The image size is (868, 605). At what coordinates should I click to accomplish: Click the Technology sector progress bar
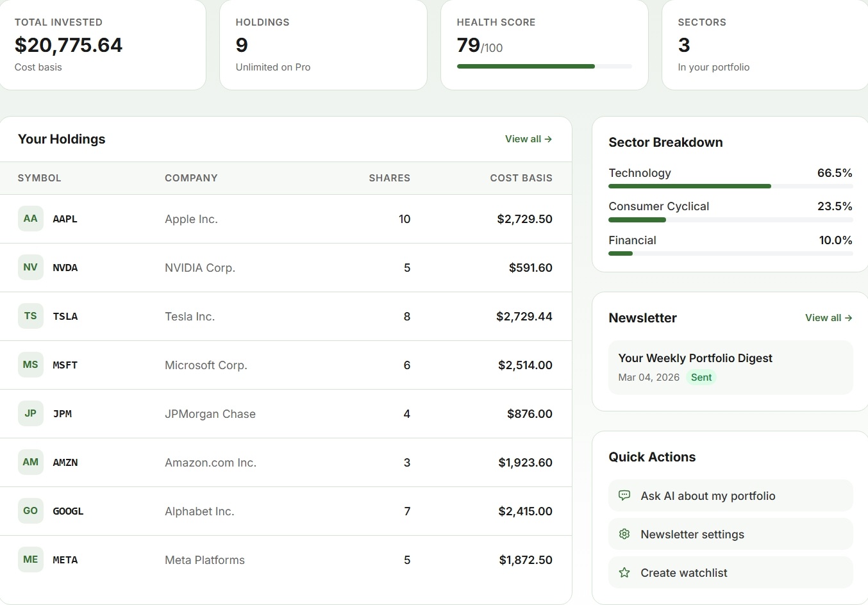point(730,186)
